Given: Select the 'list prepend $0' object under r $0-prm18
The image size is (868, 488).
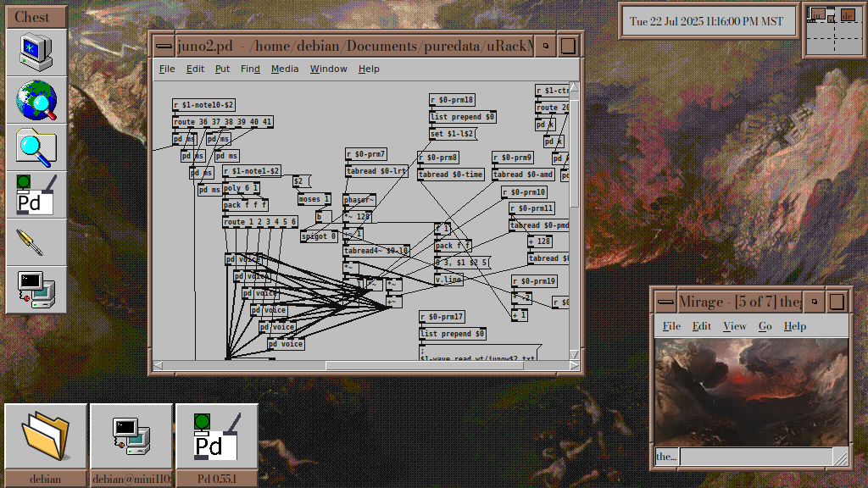Looking at the screenshot, I should [x=462, y=117].
